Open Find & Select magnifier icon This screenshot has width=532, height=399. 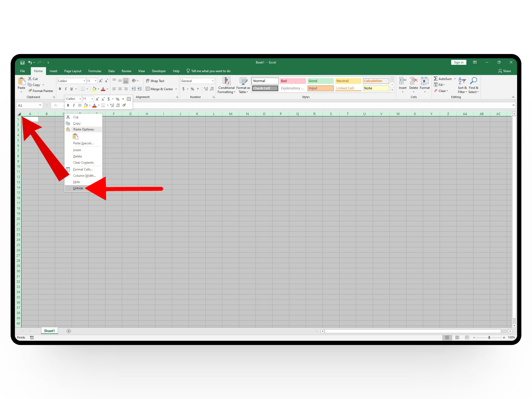pos(474,81)
